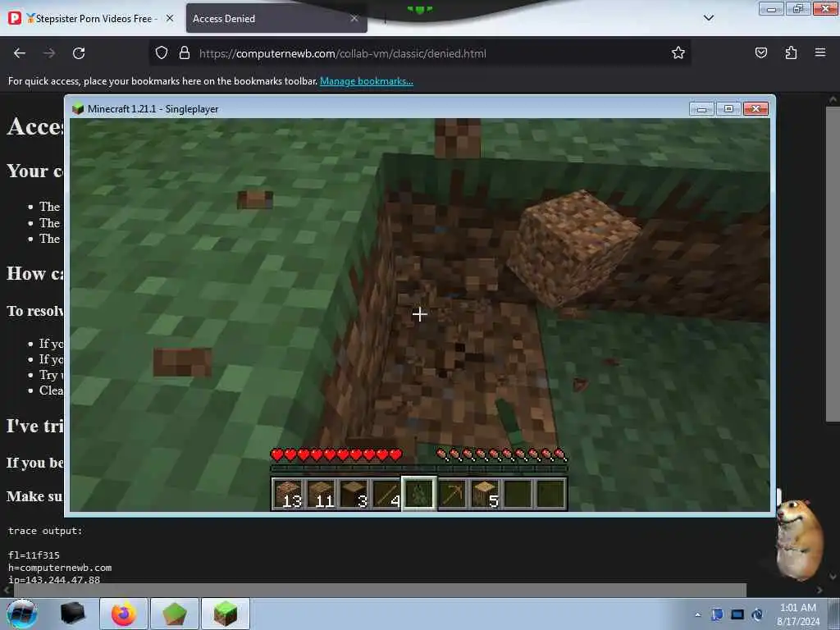Viewport: 840px width, 630px height.
Task: Open the Windows Start orb
Action: (x=22, y=614)
